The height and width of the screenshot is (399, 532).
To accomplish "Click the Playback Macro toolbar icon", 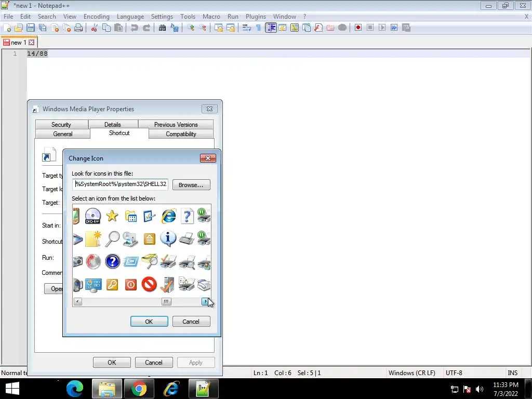I will point(382,28).
